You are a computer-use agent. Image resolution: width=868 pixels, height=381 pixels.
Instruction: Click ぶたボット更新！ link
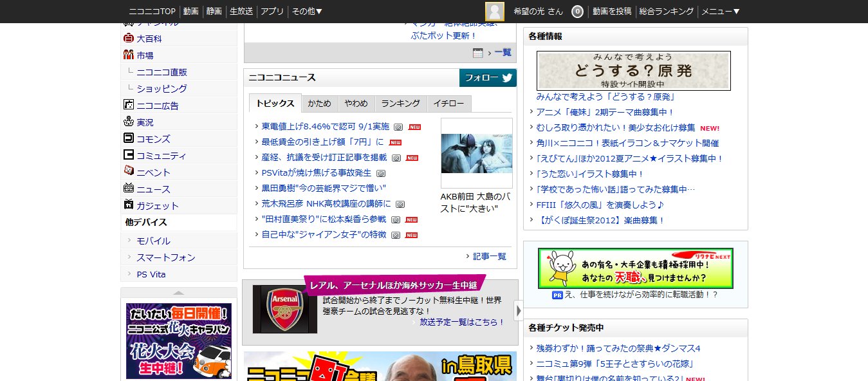click(444, 35)
